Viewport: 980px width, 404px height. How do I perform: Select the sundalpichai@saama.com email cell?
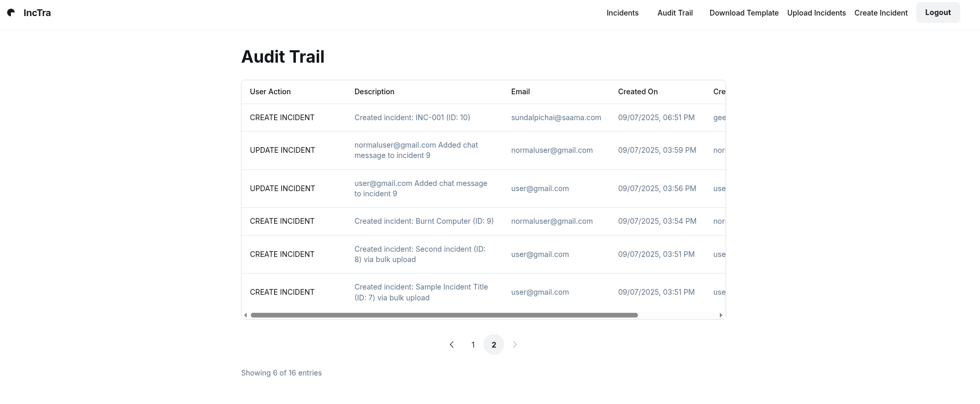[556, 118]
